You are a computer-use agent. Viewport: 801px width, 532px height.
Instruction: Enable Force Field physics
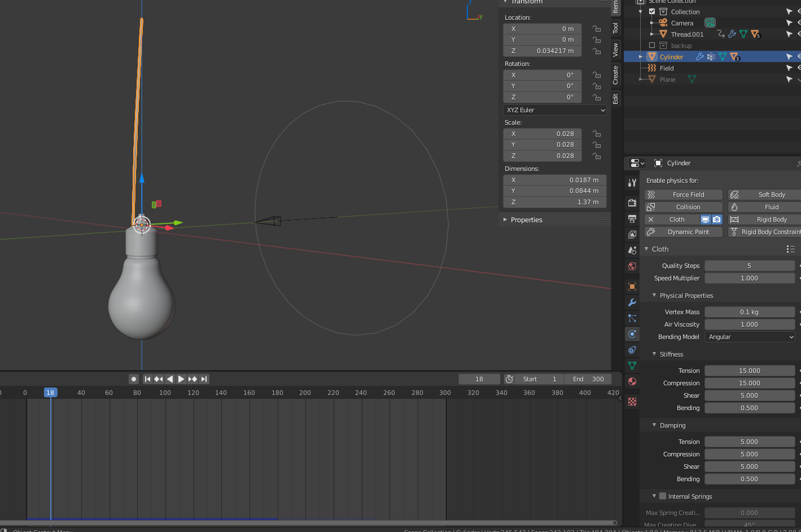684,195
